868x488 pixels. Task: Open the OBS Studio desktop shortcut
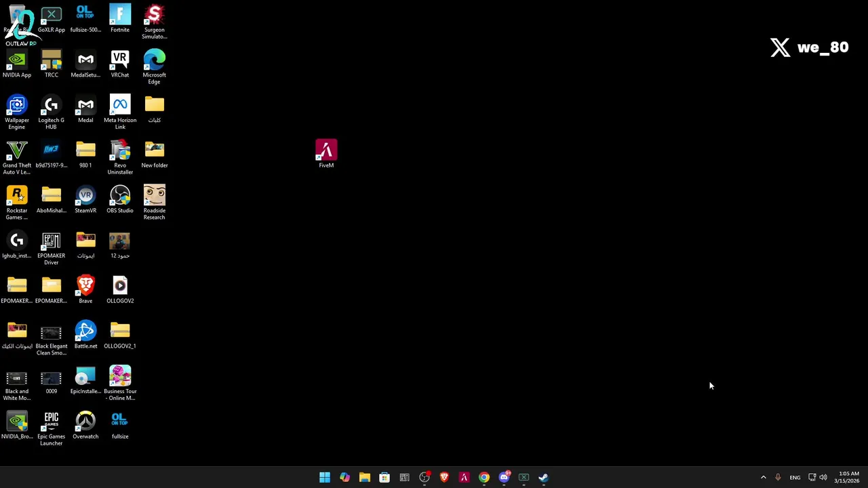120,200
